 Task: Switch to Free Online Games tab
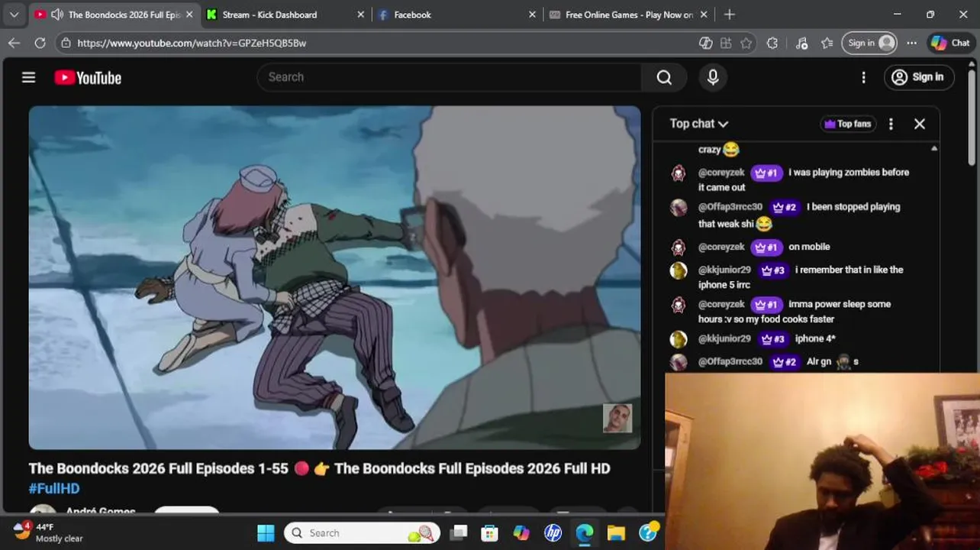coord(629,15)
